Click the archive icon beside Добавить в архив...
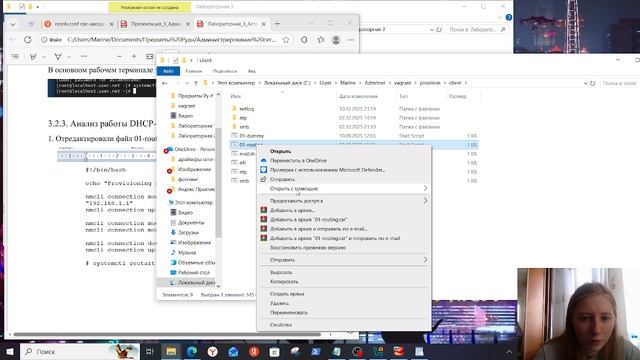The width and height of the screenshot is (640, 360). (264, 210)
